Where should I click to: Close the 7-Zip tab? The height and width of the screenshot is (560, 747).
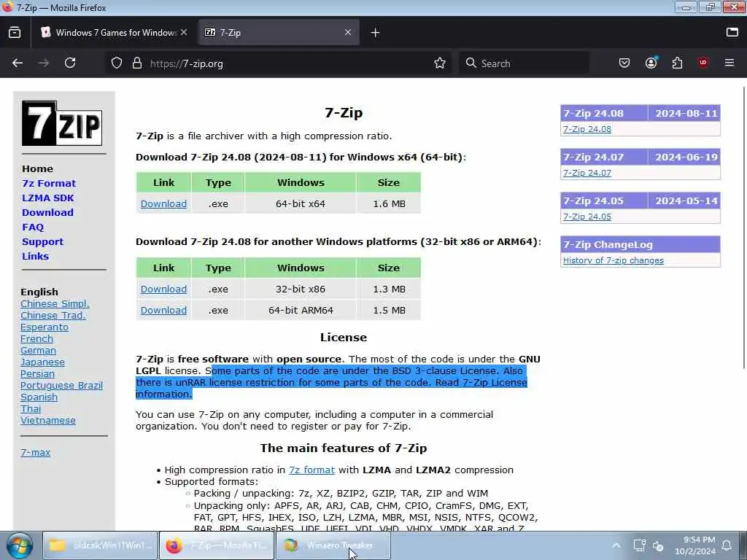348,32
